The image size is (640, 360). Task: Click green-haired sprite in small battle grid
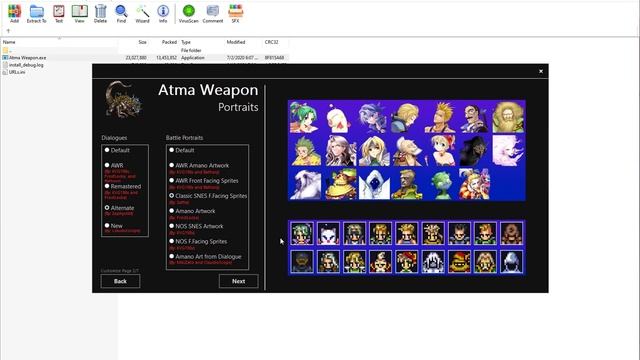click(302, 233)
